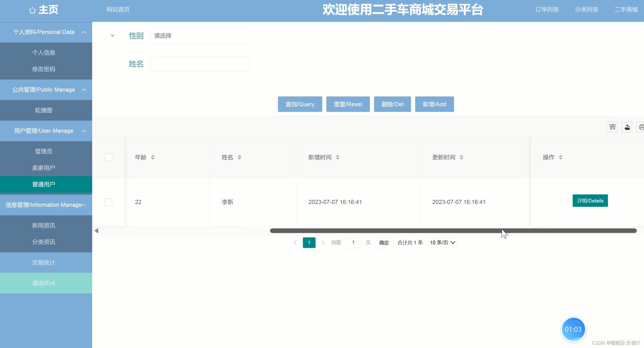Open the 10 条/页 page size dropdown
The image size is (644, 348).
click(x=442, y=243)
